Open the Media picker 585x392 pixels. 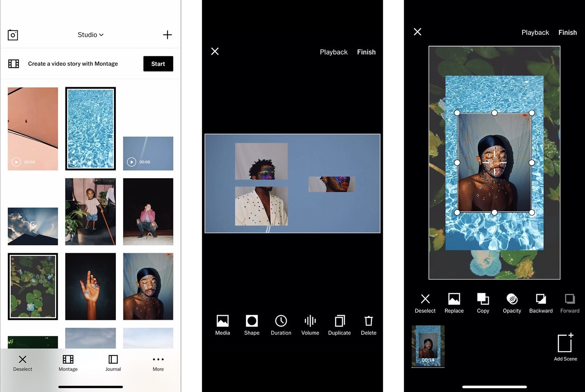[x=222, y=325]
